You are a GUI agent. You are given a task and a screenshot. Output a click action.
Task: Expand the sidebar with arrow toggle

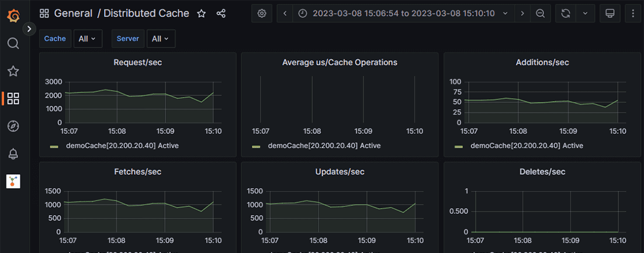[29, 29]
